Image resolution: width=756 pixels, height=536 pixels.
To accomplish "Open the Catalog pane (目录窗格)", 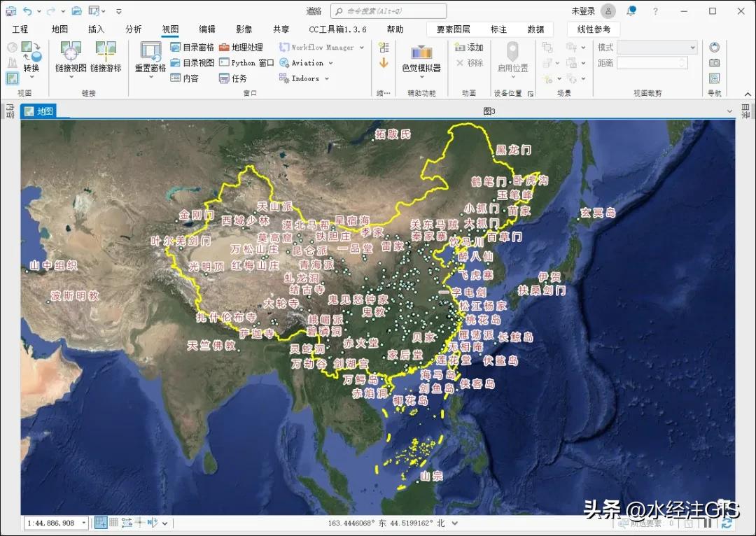I will point(197,48).
